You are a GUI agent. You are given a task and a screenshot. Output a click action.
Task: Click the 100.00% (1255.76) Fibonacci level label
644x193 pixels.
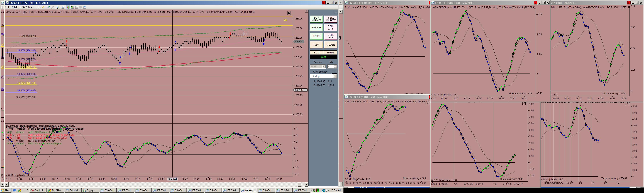[x=26, y=97]
